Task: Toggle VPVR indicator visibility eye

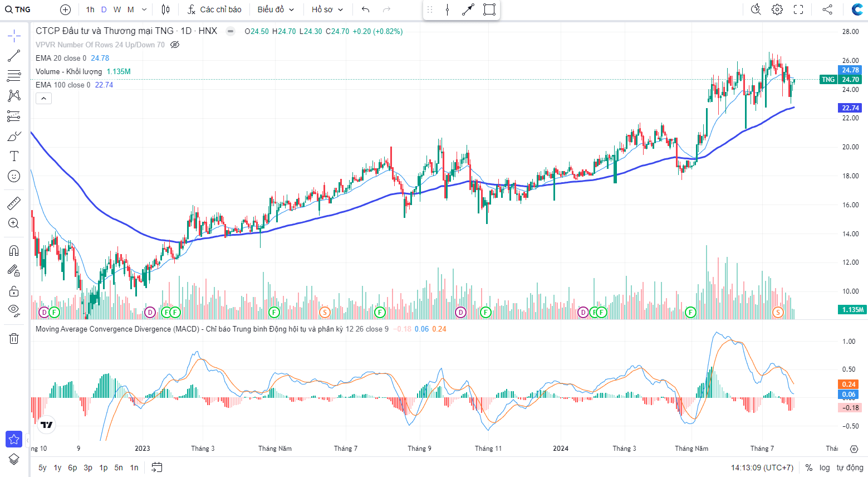Action: point(175,45)
